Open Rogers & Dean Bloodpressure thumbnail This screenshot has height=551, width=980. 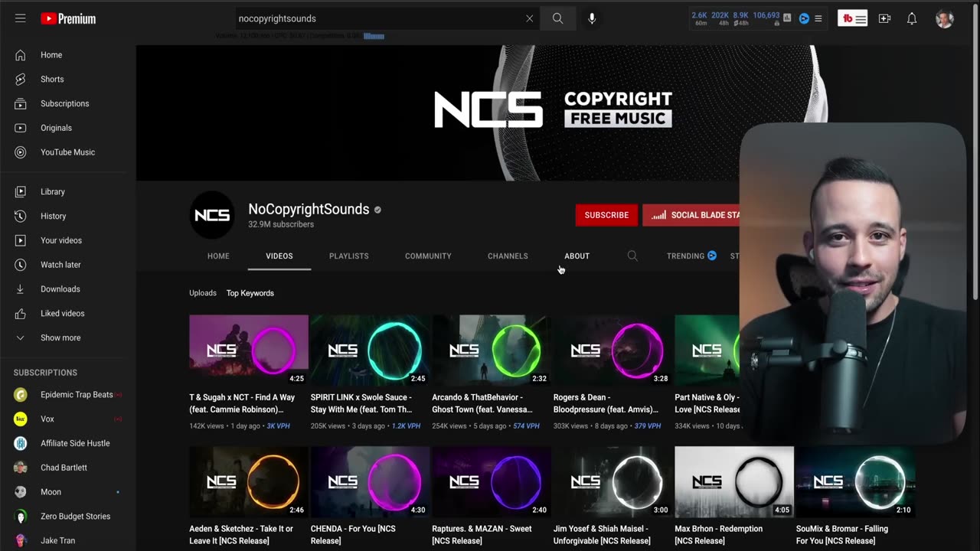click(x=612, y=349)
